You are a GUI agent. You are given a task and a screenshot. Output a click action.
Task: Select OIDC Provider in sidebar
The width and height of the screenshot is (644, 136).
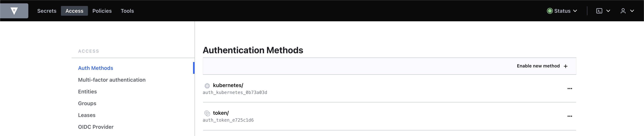tap(96, 127)
